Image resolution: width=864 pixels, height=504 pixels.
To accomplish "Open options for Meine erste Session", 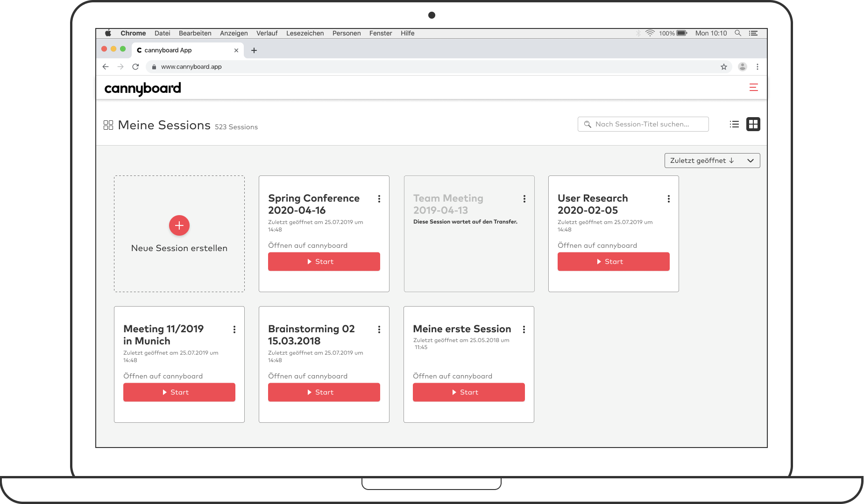I will [524, 329].
